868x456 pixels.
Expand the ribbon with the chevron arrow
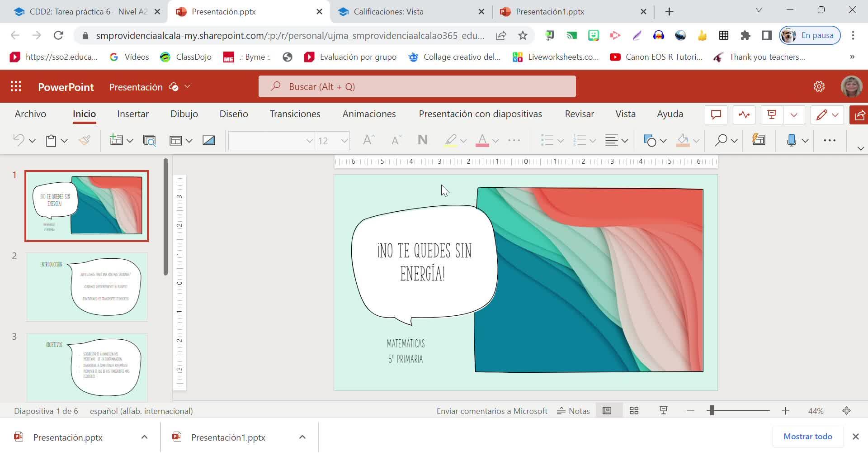click(x=860, y=148)
